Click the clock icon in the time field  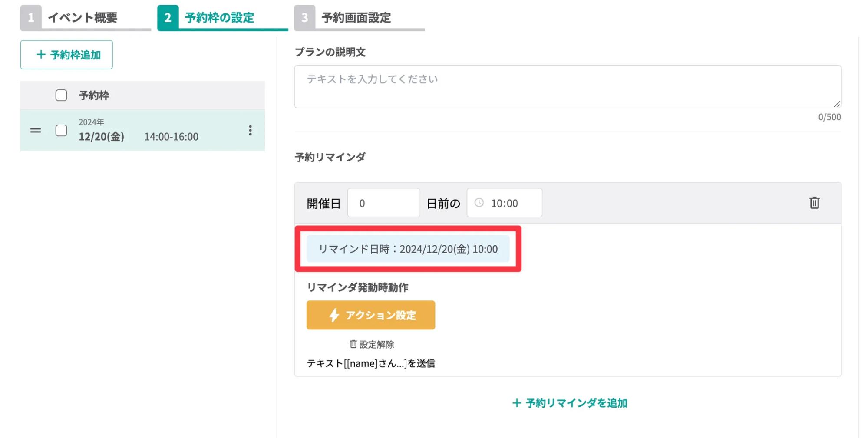[479, 202]
